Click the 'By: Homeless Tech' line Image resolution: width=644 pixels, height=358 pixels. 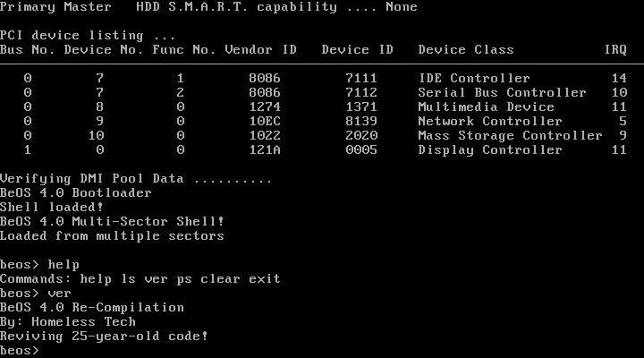[68, 322]
